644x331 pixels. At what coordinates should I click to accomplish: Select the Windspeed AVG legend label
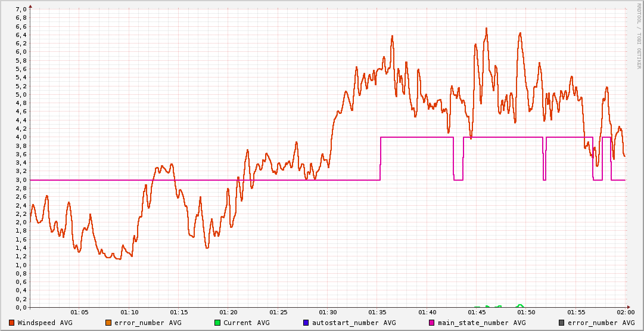[45, 323]
